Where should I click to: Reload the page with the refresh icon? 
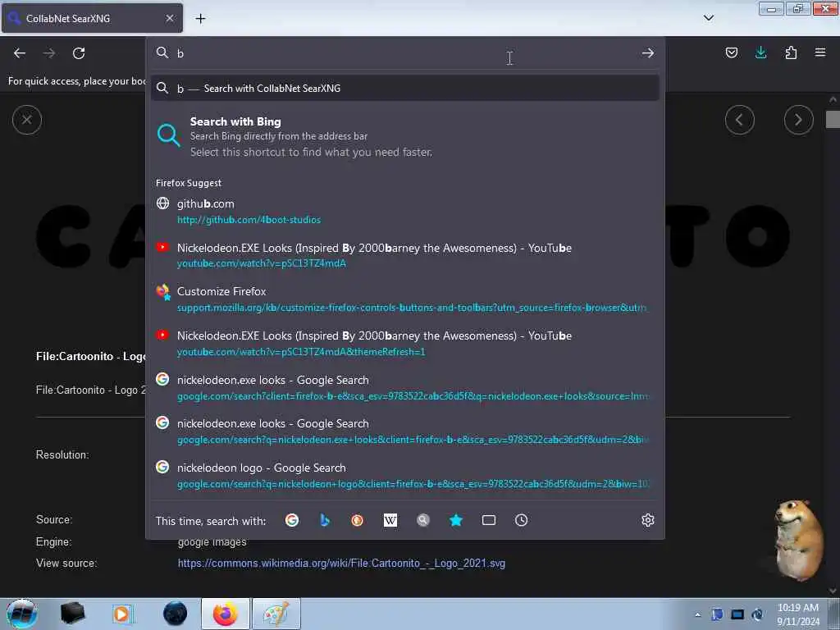79,53
